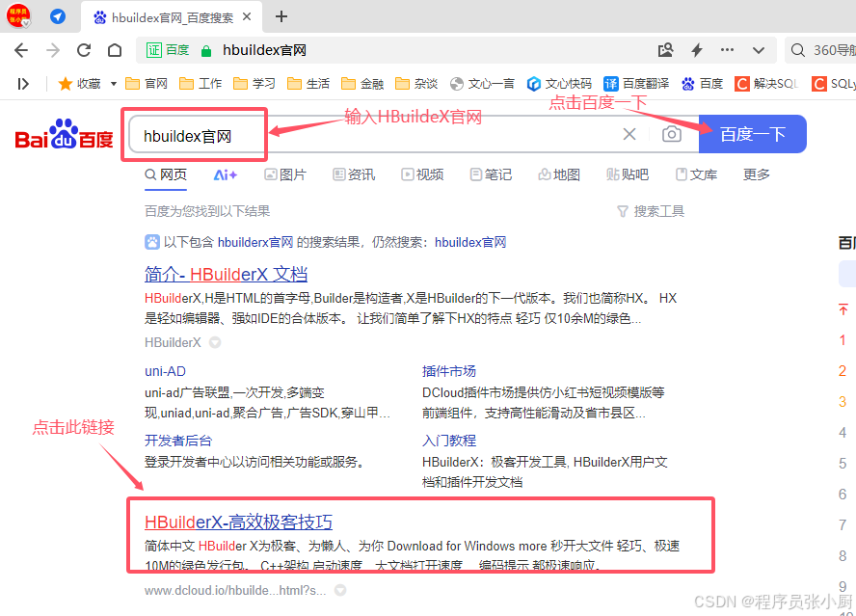Jump to hot-search item 2
The height and width of the screenshot is (616, 856).
point(843,371)
